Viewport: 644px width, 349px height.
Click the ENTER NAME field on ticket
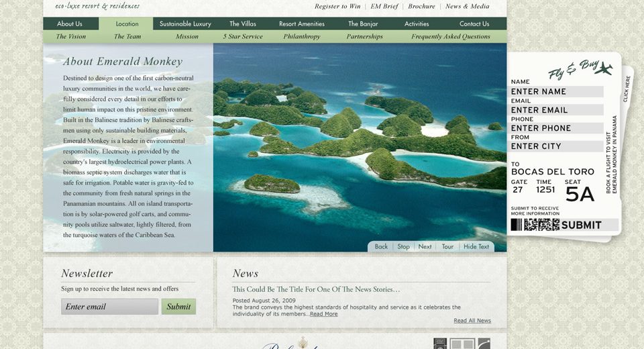(556, 92)
